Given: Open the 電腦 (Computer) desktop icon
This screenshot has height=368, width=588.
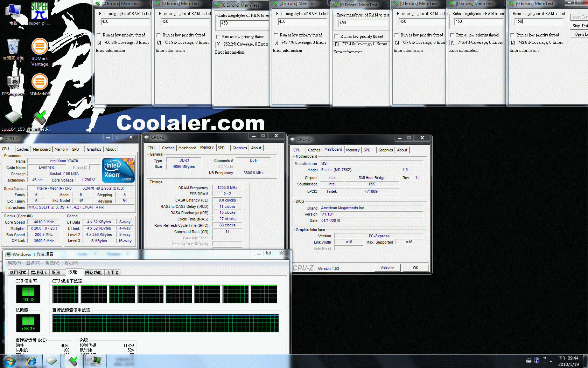Looking at the screenshot, I should click(x=13, y=14).
